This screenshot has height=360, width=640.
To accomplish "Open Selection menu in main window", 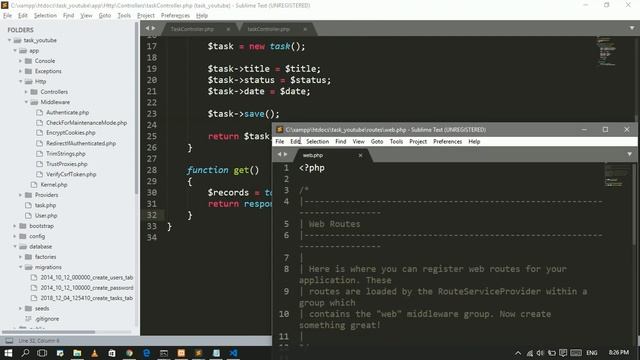I will [45, 16].
